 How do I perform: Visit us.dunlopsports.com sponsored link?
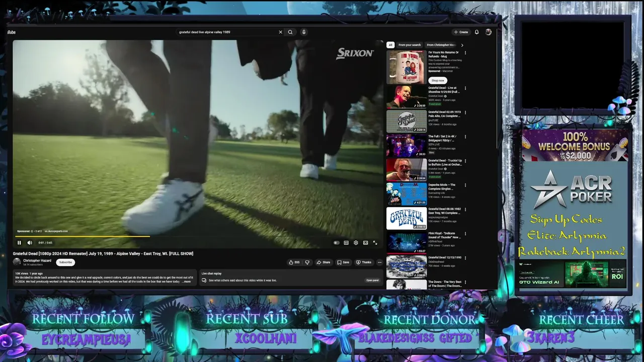[x=56, y=231]
